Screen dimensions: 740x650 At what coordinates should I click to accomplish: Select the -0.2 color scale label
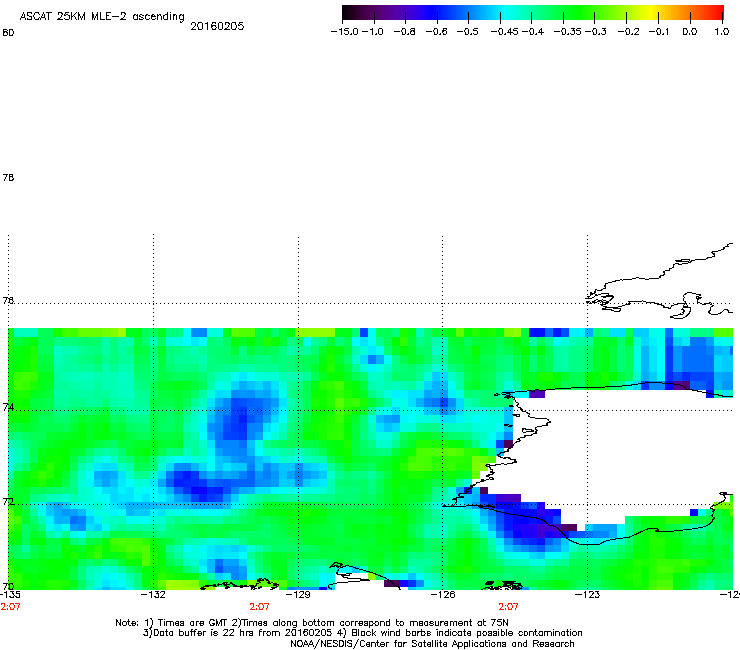tap(629, 32)
